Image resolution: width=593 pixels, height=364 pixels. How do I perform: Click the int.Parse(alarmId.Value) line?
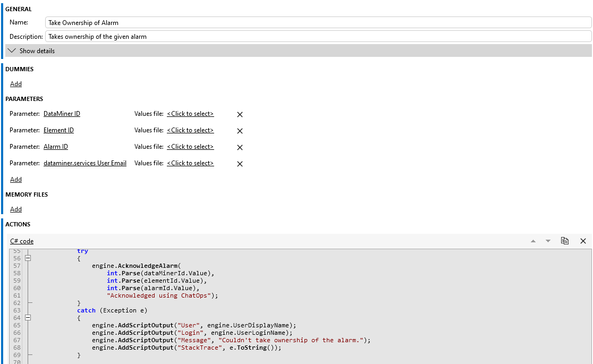point(153,288)
